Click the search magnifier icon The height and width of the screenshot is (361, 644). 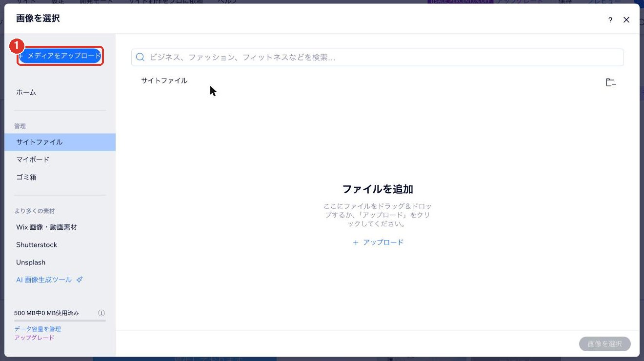pyautogui.click(x=140, y=57)
